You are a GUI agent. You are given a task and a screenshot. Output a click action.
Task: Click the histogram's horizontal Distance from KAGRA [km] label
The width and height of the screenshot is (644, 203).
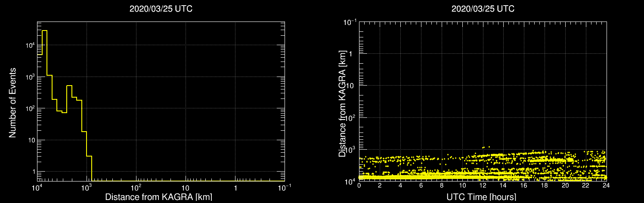point(158,197)
